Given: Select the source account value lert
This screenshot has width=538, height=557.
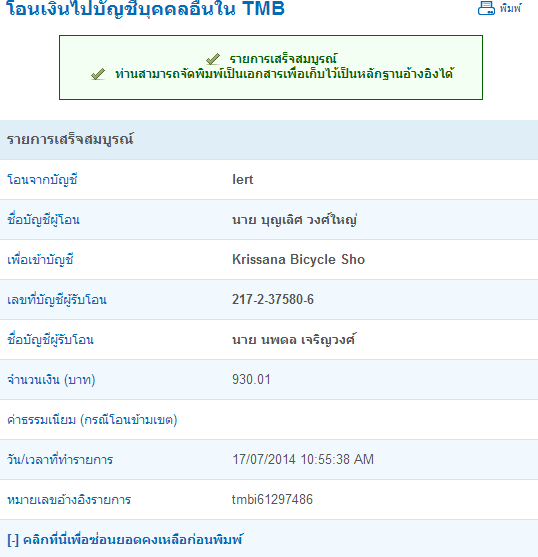Looking at the screenshot, I should (x=243, y=179).
